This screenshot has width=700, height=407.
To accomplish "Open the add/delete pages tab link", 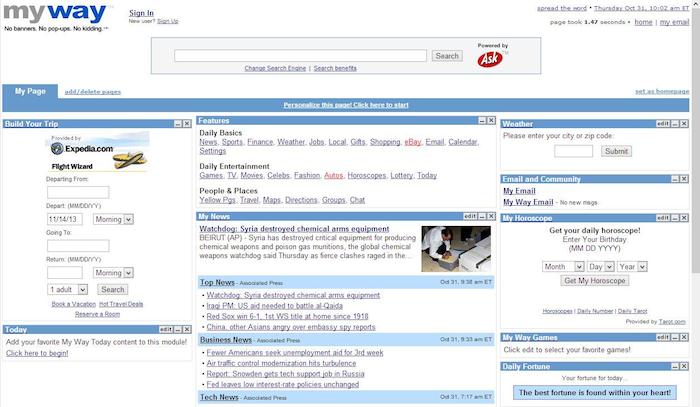I will pos(92,92).
